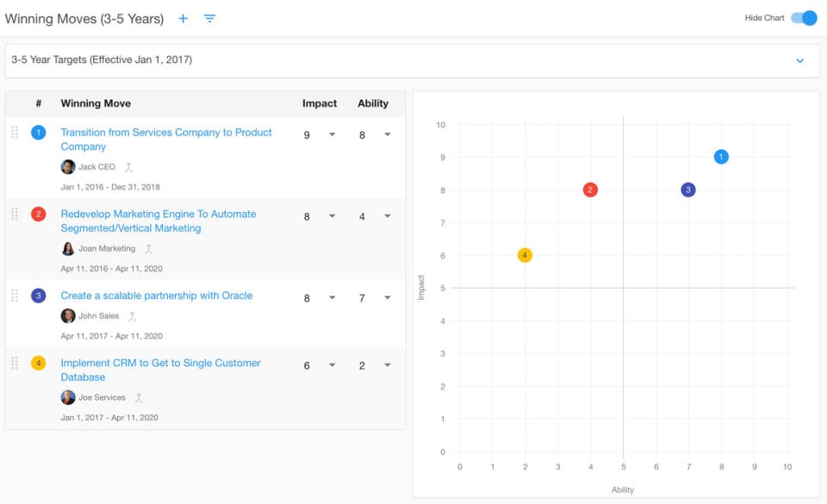Toggle the Hide Chart switch
The image size is (827, 504).
(x=803, y=18)
